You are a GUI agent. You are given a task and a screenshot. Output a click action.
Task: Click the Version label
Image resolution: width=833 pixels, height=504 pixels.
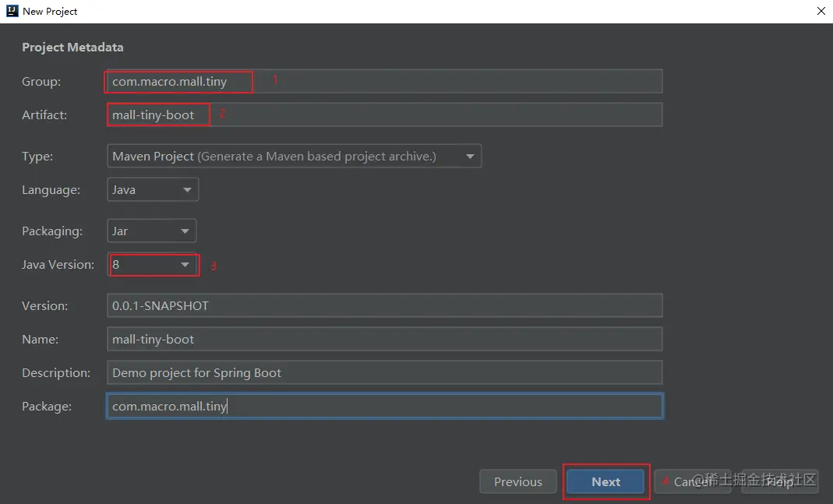coord(44,306)
